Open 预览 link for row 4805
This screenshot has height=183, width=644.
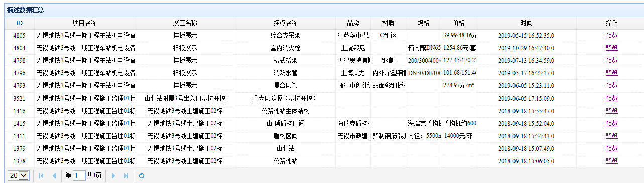coord(611,36)
